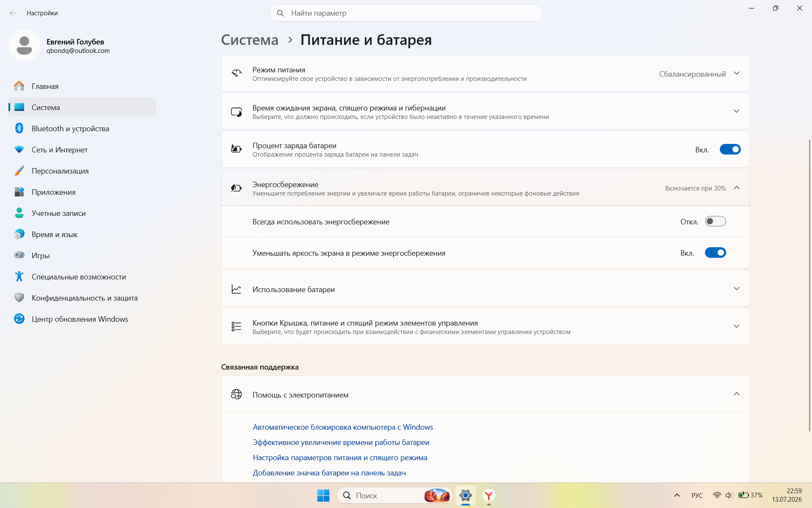
Task: Open the Сбалансированный power mode dropdown
Action: pos(700,74)
